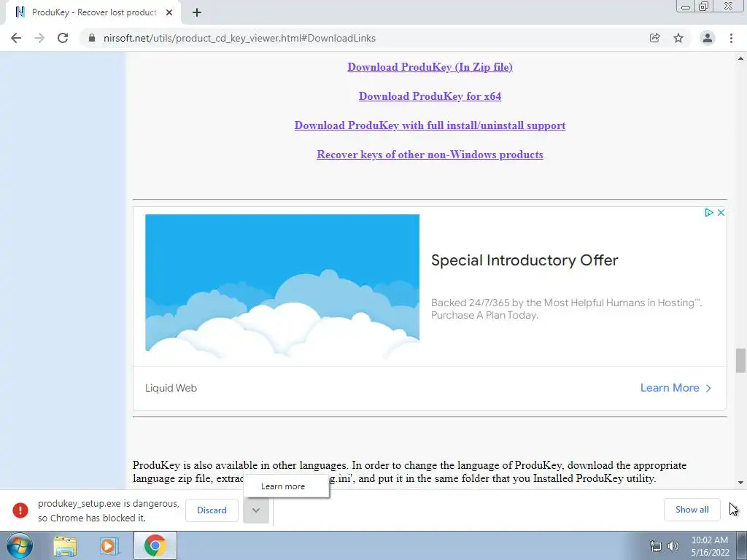Viewport: 747px width, 560px height.
Task: Open Chrome three-dot menu
Action: point(731,38)
